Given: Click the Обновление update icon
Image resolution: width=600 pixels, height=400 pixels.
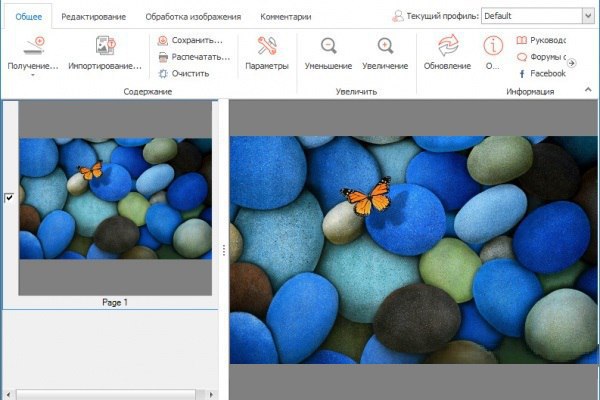Looking at the screenshot, I should coord(447,46).
